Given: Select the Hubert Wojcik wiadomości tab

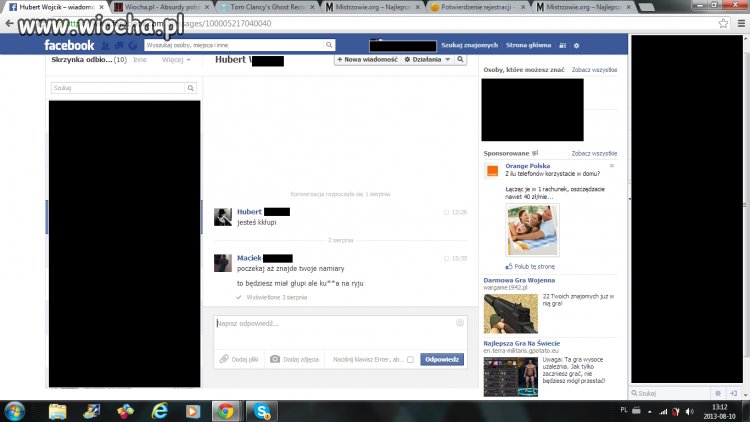Looking at the screenshot, I should pos(57,7).
